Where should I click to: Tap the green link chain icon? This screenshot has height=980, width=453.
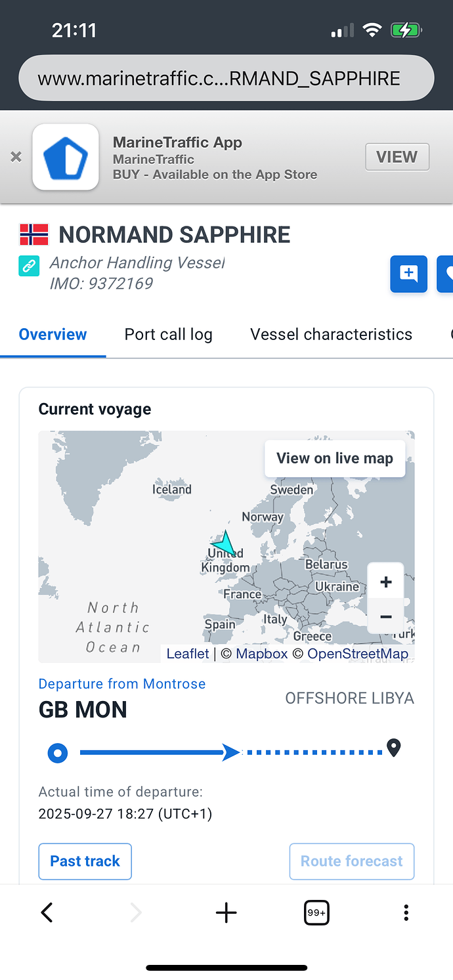coord(28,266)
